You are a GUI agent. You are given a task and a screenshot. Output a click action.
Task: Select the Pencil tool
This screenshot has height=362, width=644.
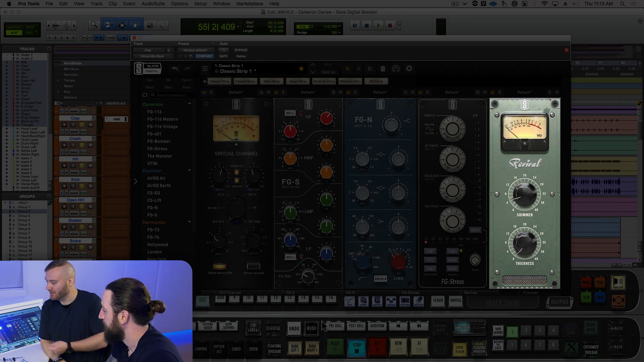pyautogui.click(x=163, y=25)
